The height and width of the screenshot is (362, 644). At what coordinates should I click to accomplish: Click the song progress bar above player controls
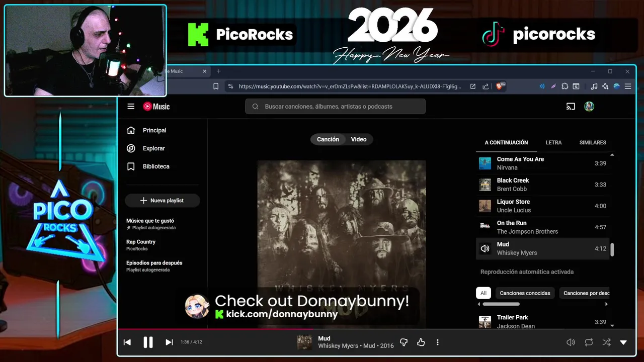click(377, 329)
